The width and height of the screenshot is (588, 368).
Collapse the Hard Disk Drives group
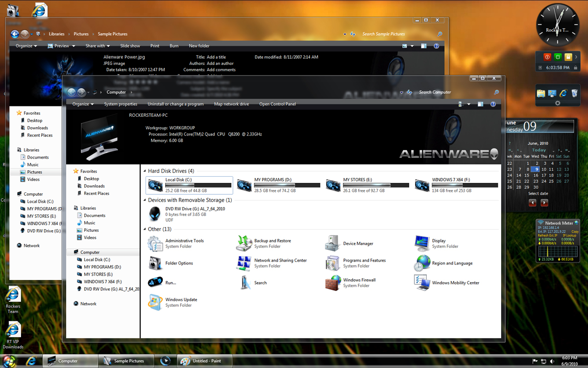pyautogui.click(x=145, y=171)
